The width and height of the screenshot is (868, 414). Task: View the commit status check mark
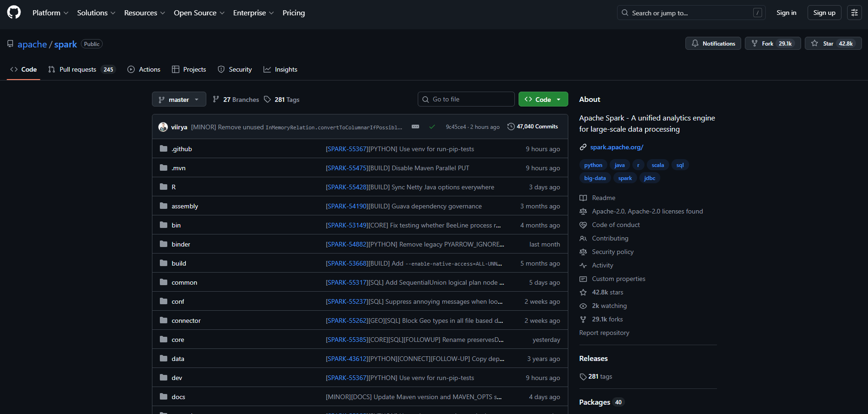tap(432, 127)
